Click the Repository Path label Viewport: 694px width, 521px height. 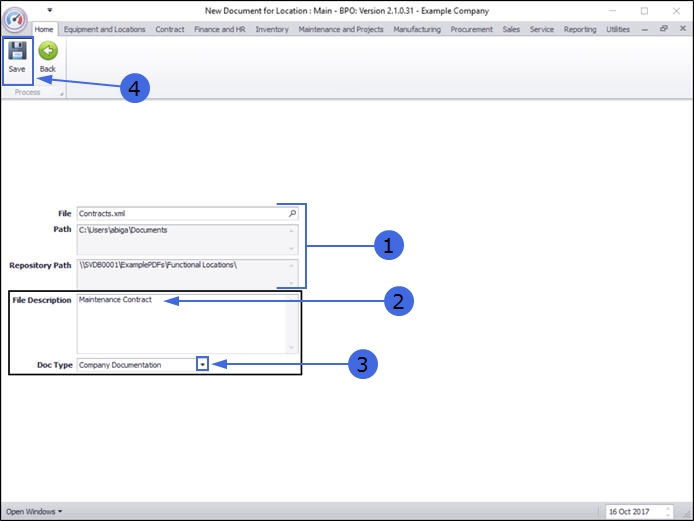click(40, 265)
